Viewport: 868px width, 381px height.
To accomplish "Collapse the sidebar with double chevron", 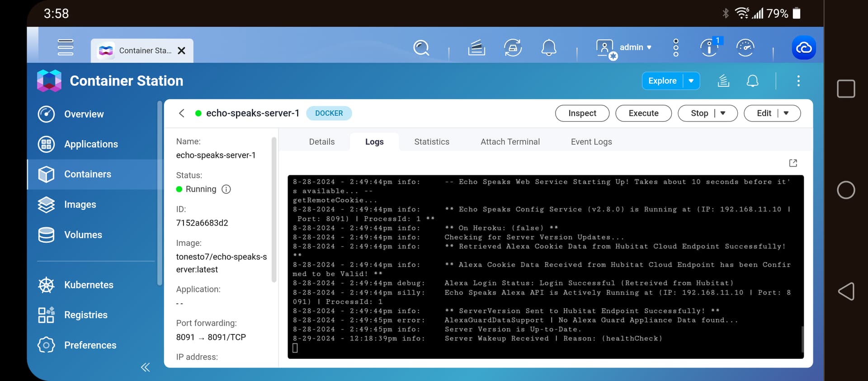I will pos(145,367).
